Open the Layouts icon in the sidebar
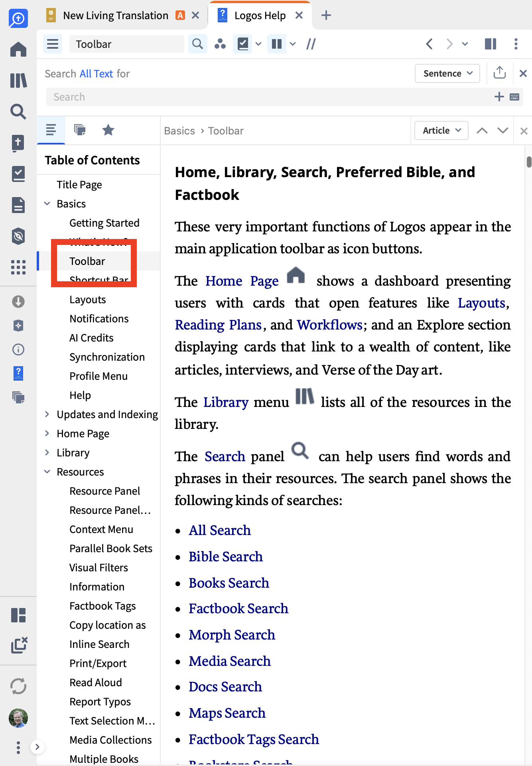 18,615
